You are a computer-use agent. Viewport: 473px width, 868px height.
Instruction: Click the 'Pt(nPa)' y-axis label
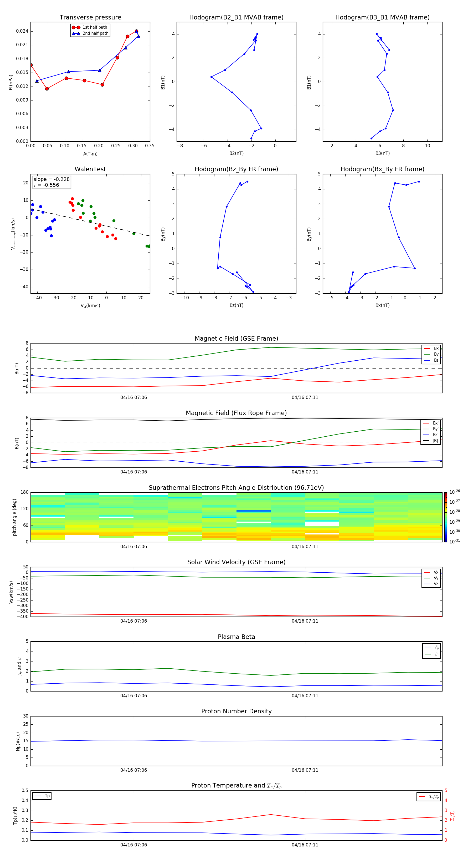11,82
